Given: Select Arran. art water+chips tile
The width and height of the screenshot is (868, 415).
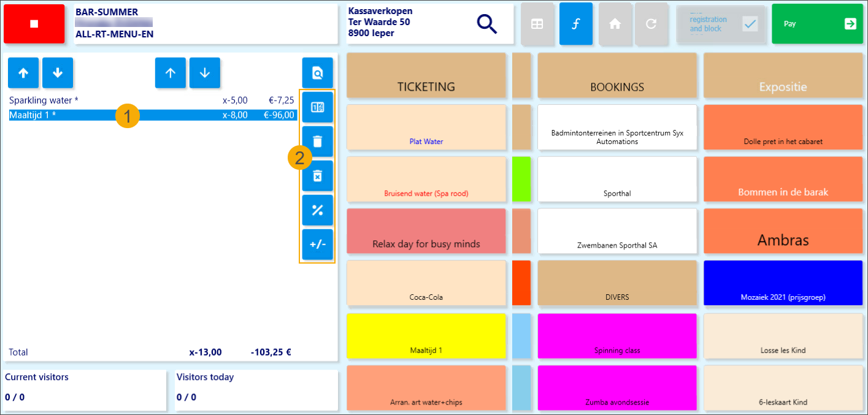Looking at the screenshot, I should coord(426,388).
